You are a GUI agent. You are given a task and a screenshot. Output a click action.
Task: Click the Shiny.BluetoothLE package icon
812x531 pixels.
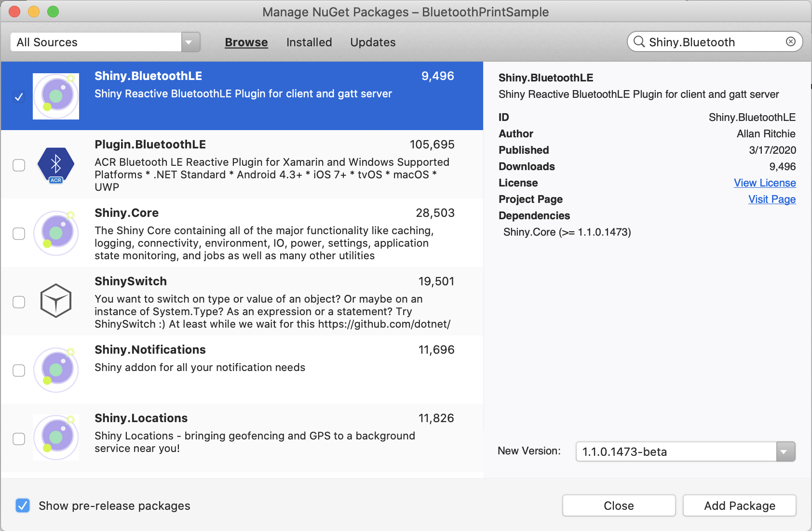56,96
